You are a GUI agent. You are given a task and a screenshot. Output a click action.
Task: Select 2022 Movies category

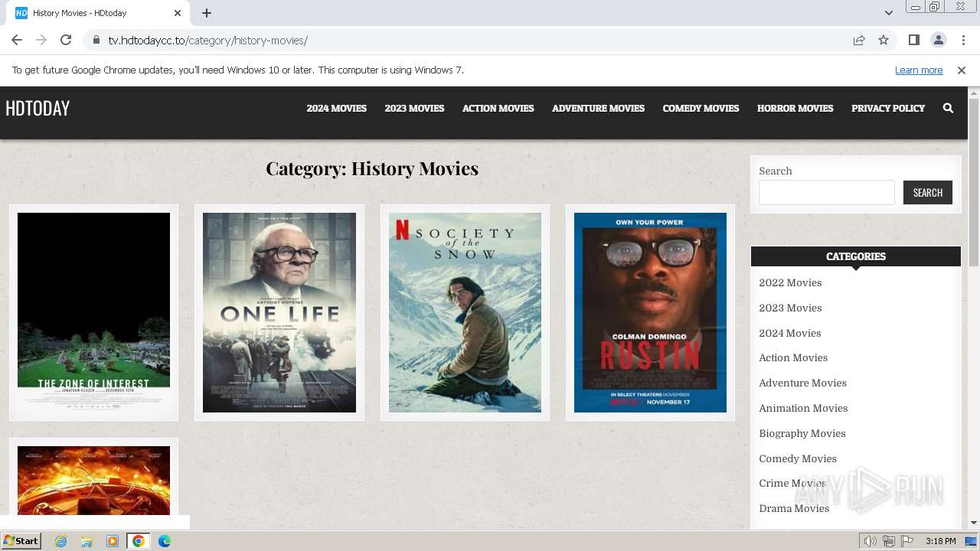790,282
